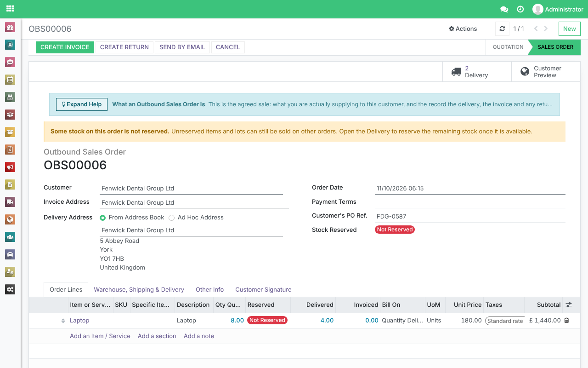Open activities clock icon in top bar
Image resolution: width=588 pixels, height=368 pixels.
tap(520, 9)
